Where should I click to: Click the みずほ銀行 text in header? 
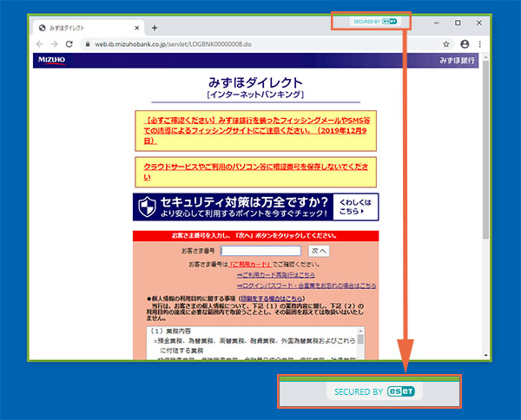pyautogui.click(x=458, y=61)
